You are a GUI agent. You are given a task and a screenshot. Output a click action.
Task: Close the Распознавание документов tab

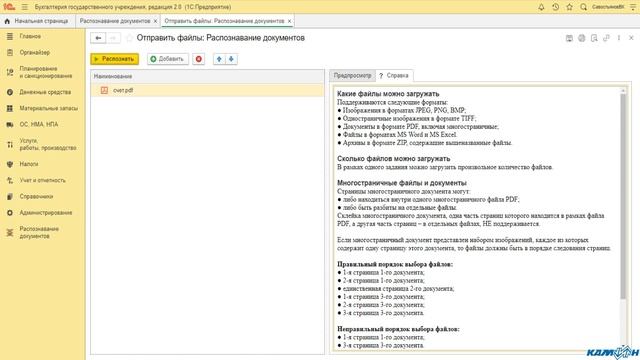click(156, 21)
